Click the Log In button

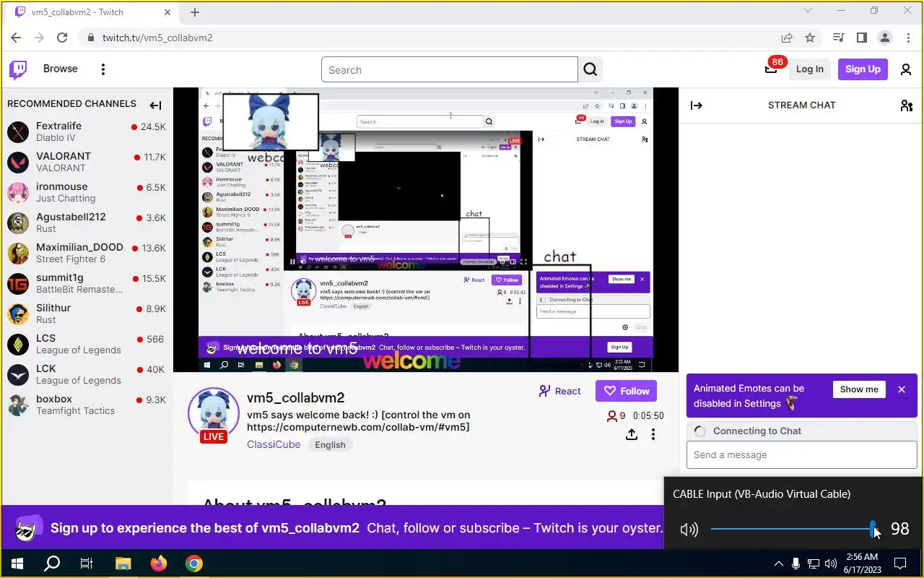(x=810, y=69)
